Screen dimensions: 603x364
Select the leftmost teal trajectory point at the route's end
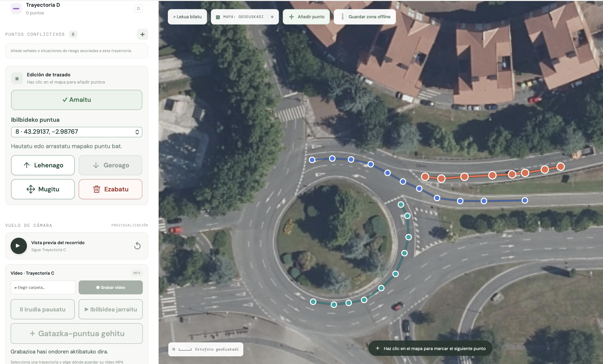313,302
